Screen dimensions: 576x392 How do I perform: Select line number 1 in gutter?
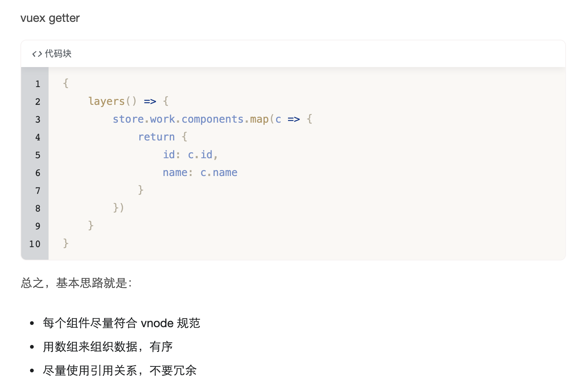coord(38,84)
